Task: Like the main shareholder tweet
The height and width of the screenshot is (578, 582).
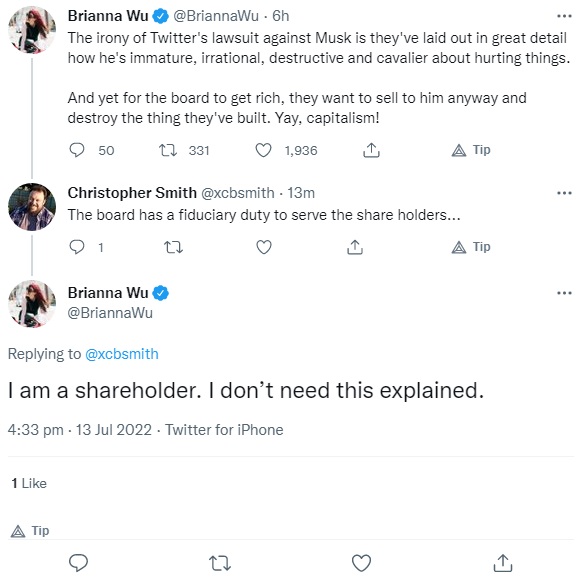Action: [x=361, y=563]
